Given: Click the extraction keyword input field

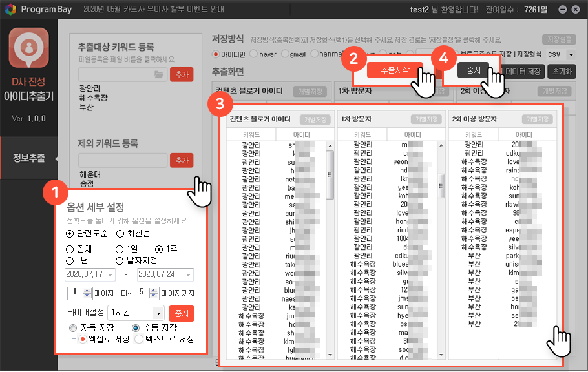Looking at the screenshot, I should pos(115,75).
